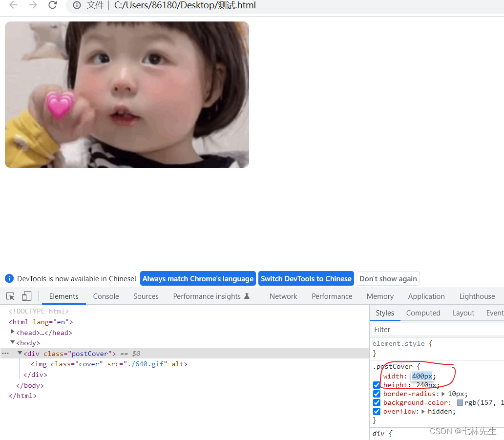Viewport: 504px width, 440px height.
Task: Switch to the Computed sidebar tab
Action: tap(423, 313)
